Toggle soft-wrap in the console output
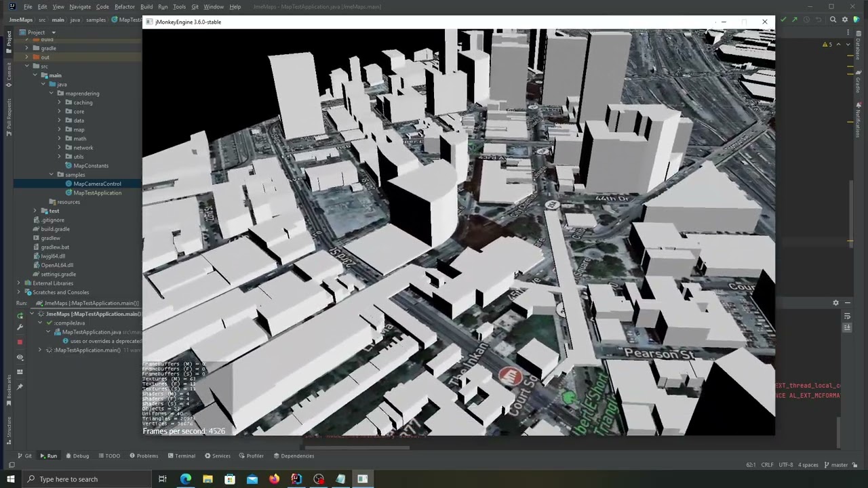868x488 pixels. click(x=848, y=317)
